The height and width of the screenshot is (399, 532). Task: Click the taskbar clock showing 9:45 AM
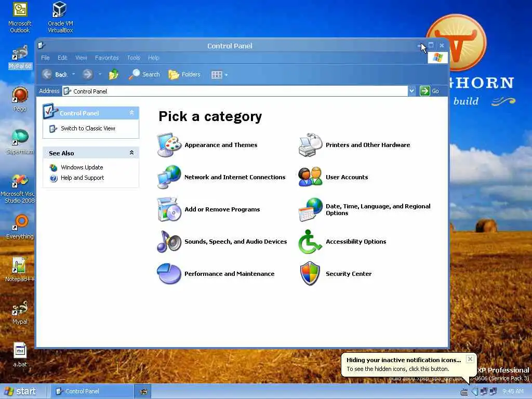(513, 392)
